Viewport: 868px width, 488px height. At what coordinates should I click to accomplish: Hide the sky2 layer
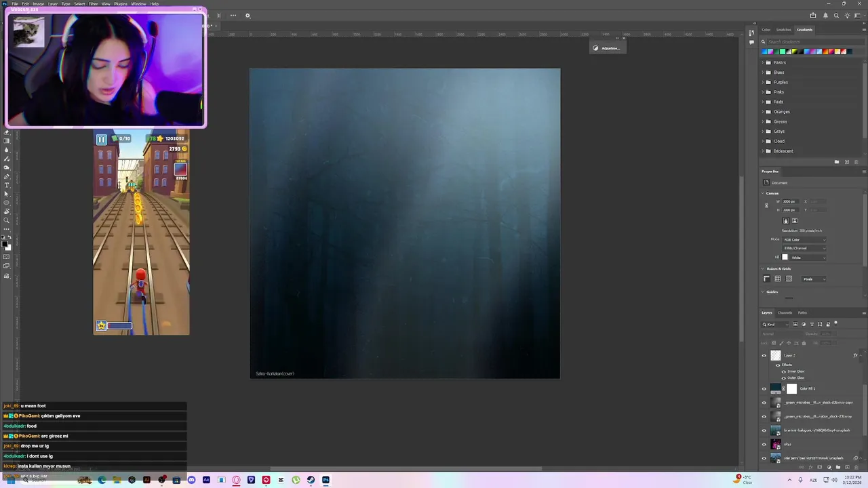click(x=764, y=445)
